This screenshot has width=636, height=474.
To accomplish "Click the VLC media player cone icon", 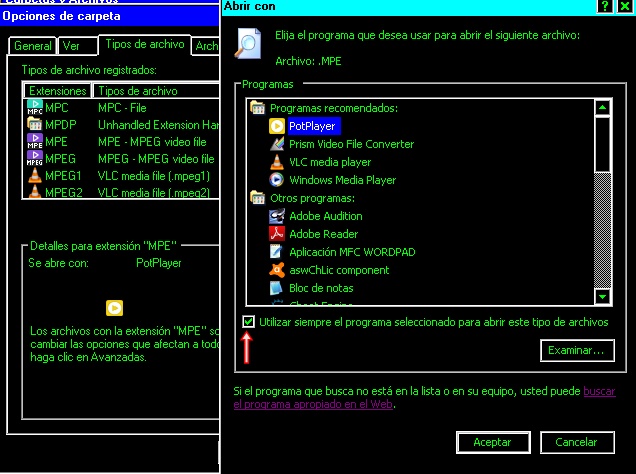I will (x=277, y=162).
